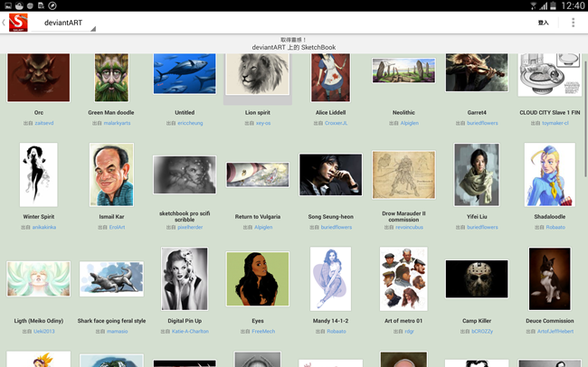588x367 pixels.
Task: Open the Mandy 14-1-2 sketch thumbnail
Action: pos(330,279)
